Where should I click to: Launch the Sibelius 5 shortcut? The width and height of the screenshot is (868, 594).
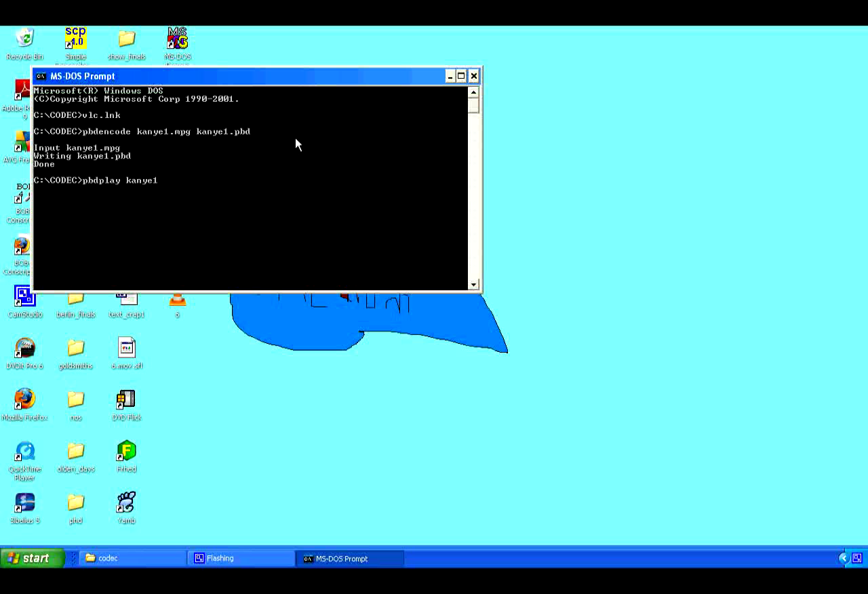coord(25,509)
